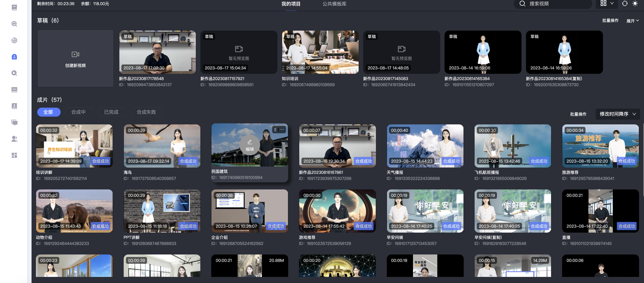This screenshot has width=644, height=283.
Task: Click the 剩余时间: 00:23:36 text
Action: point(55,4)
